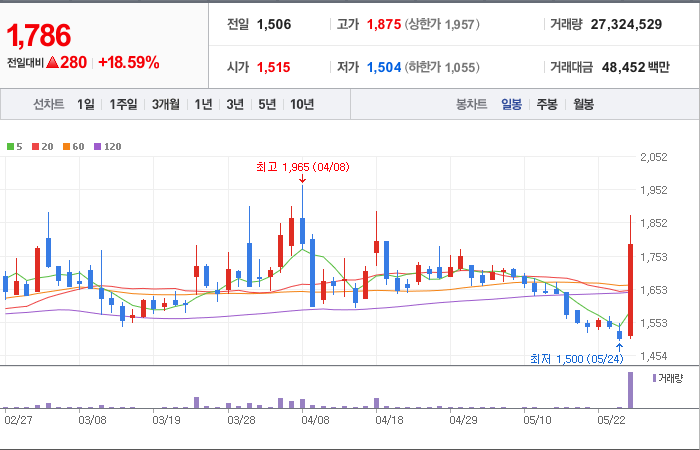Click the 전일 value 1,506
The width and height of the screenshot is (700, 450).
point(274,24)
